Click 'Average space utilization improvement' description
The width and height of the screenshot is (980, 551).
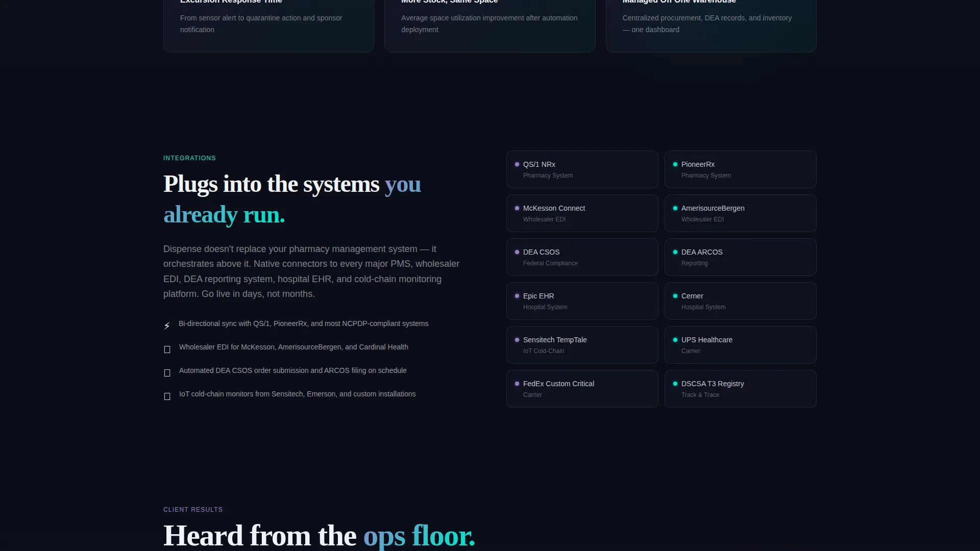coord(489,23)
